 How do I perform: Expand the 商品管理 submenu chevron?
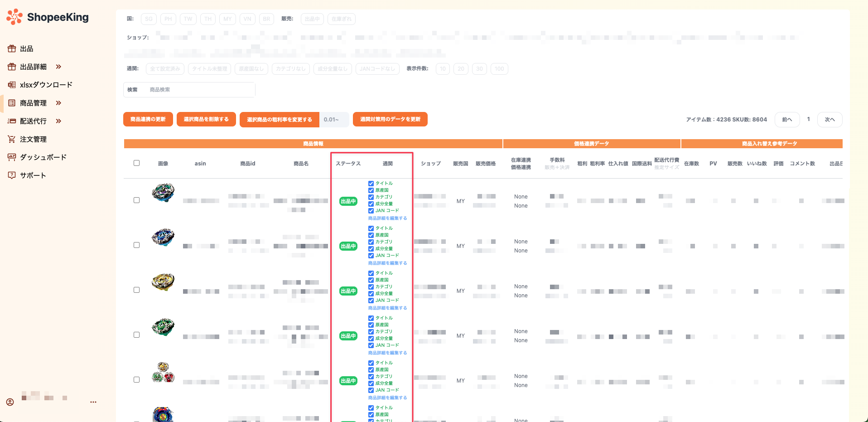58,103
